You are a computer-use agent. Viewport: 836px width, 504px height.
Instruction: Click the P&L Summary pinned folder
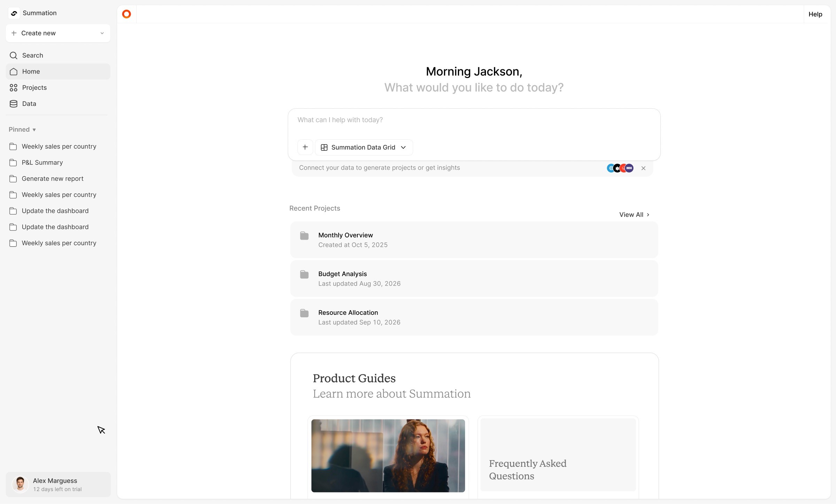pos(42,163)
